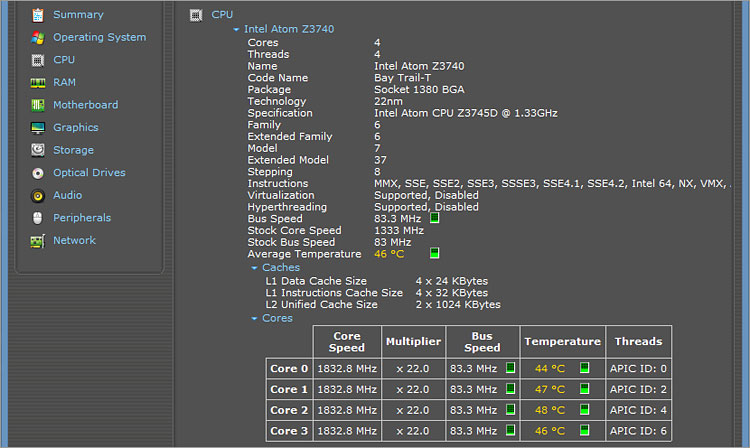Click '2 x 1024 KBytes' L2 cache value
The height and width of the screenshot is (448, 750).
[x=458, y=305]
